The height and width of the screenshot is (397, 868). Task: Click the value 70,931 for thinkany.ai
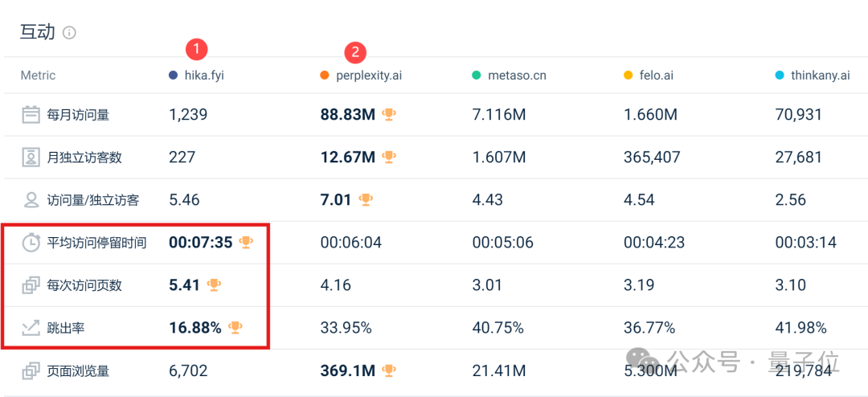799,115
